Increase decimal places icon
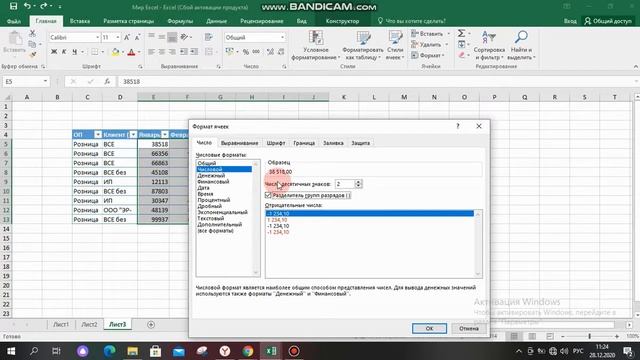This screenshot has height=360, width=640. [270, 52]
